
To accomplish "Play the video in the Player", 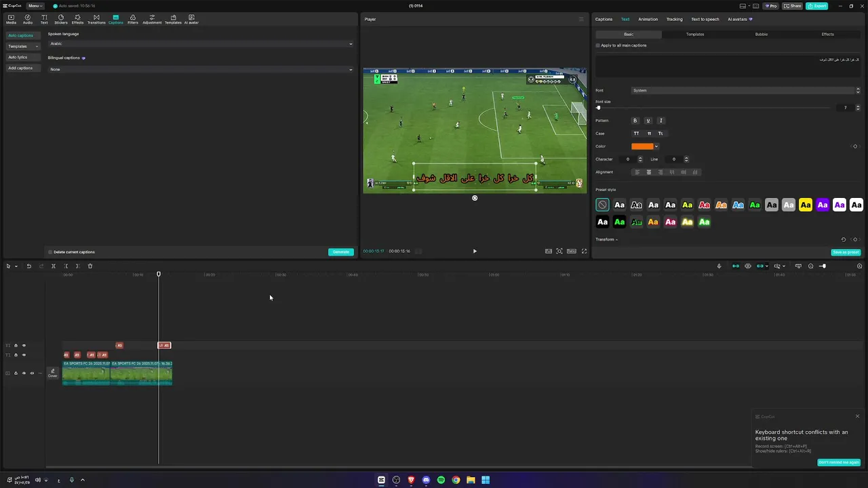I will (x=475, y=251).
